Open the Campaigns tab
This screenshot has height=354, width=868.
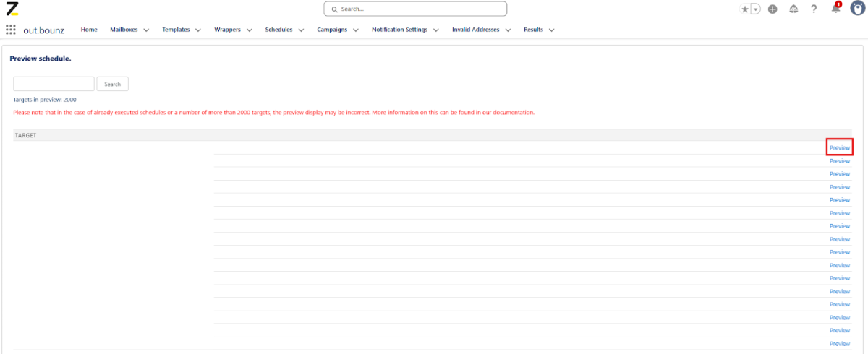[x=332, y=30]
